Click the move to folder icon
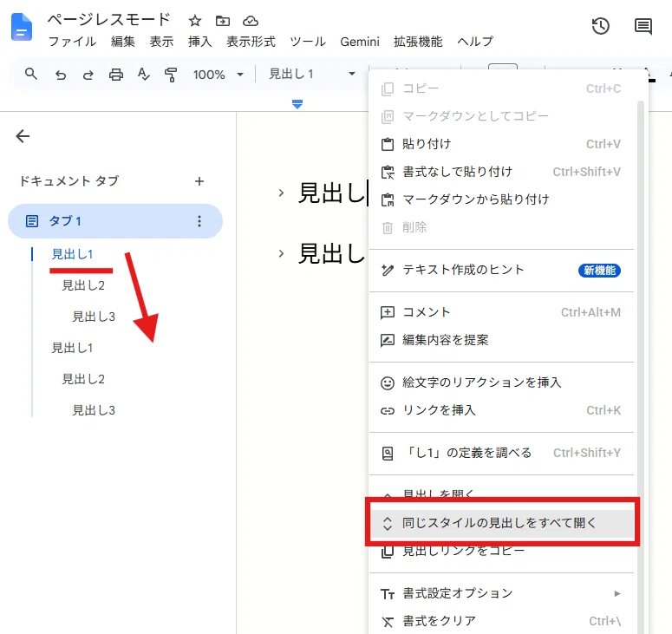672x634 pixels. click(223, 21)
